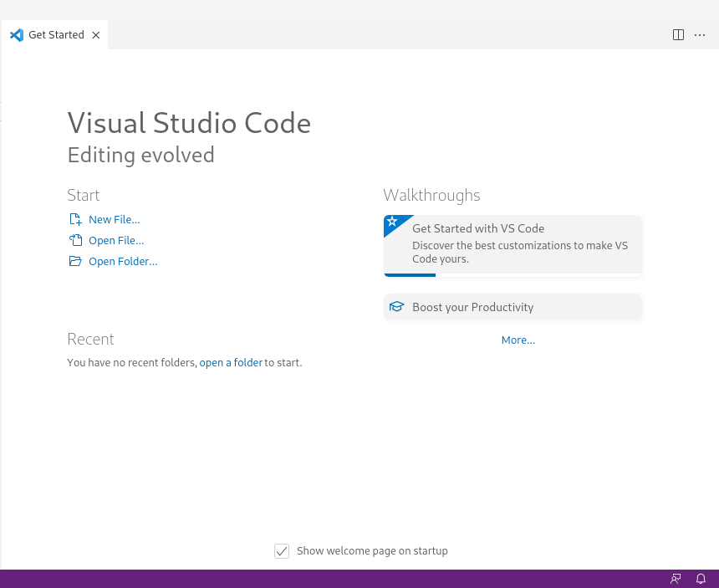Expand walkthroughs list with More...
Screen dimensions: 719x588
pyautogui.click(x=518, y=340)
